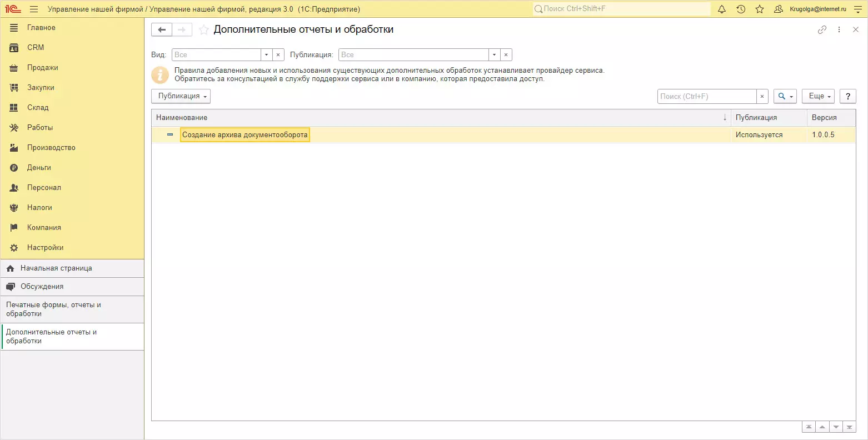This screenshot has height=440, width=868.
Task: Open the Главное section
Action: click(72, 28)
